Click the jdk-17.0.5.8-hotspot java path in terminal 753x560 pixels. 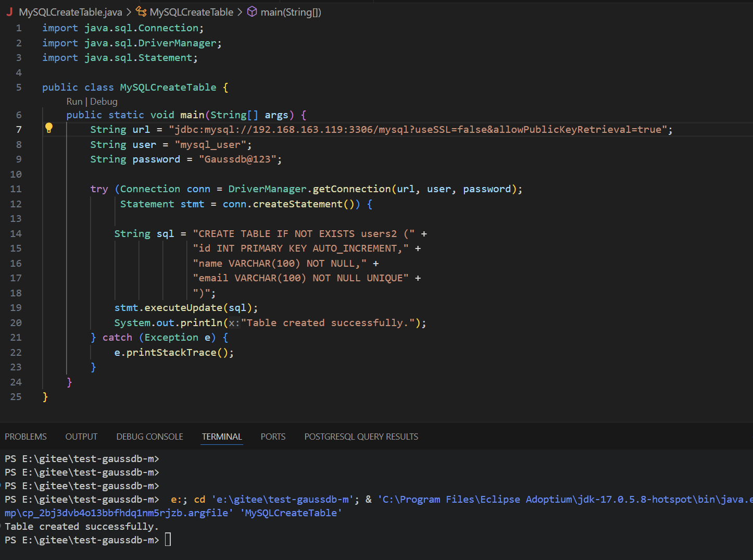point(565,499)
